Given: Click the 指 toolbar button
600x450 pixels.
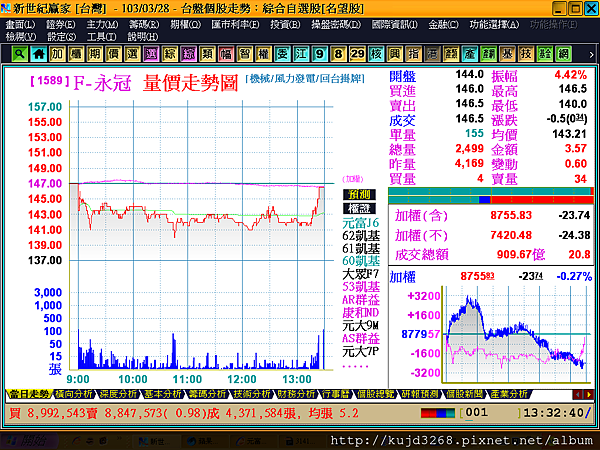Looking at the screenshot, I should tap(413, 54).
